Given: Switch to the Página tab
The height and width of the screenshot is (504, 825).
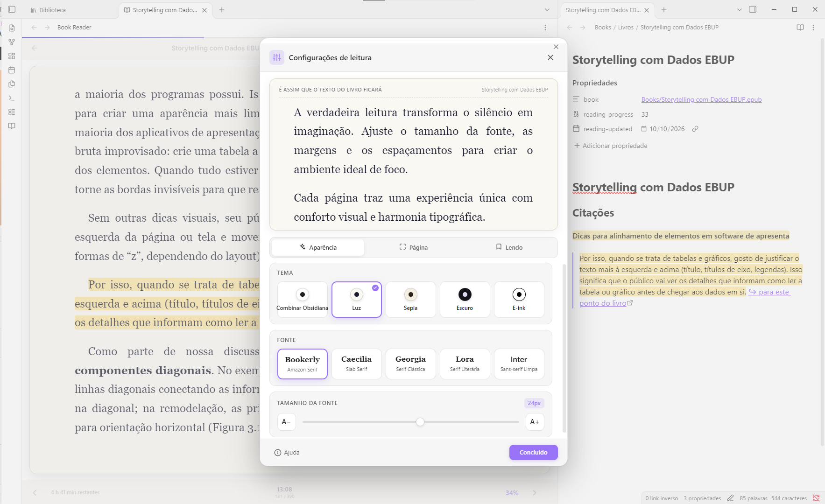Looking at the screenshot, I should [414, 247].
